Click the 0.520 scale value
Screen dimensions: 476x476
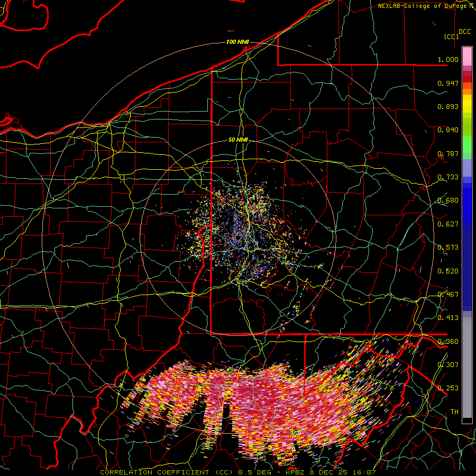pyautogui.click(x=448, y=271)
